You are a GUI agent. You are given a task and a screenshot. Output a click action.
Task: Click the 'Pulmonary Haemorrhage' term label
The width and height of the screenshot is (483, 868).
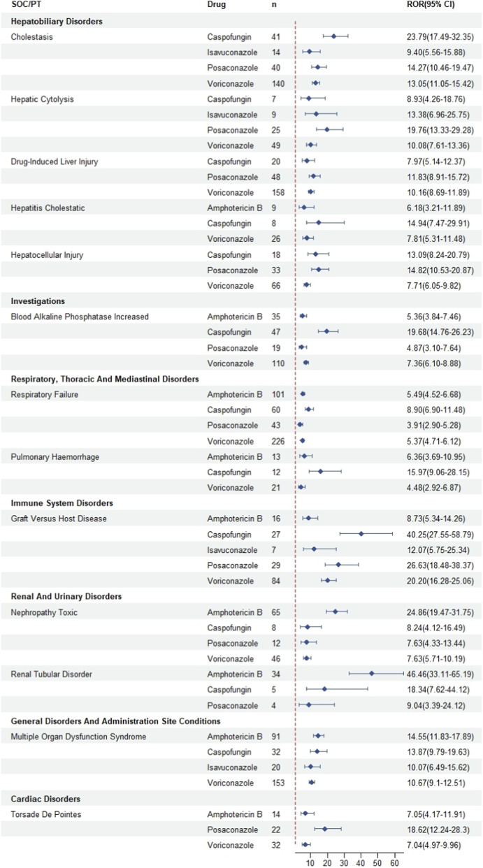[x=53, y=456]
